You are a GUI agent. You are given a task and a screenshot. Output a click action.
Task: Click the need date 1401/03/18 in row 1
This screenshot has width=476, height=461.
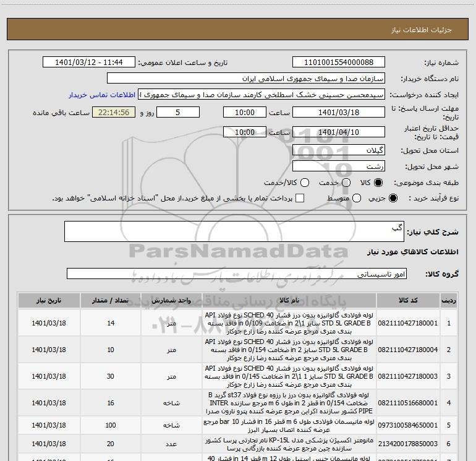49,323
